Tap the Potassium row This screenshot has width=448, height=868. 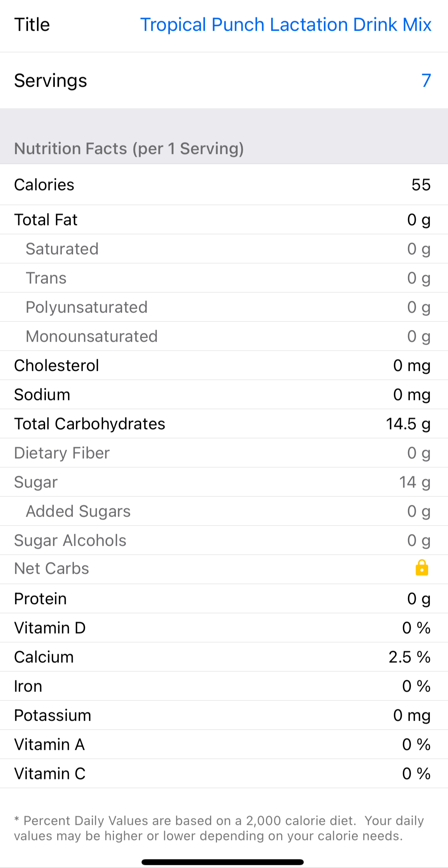(x=224, y=715)
